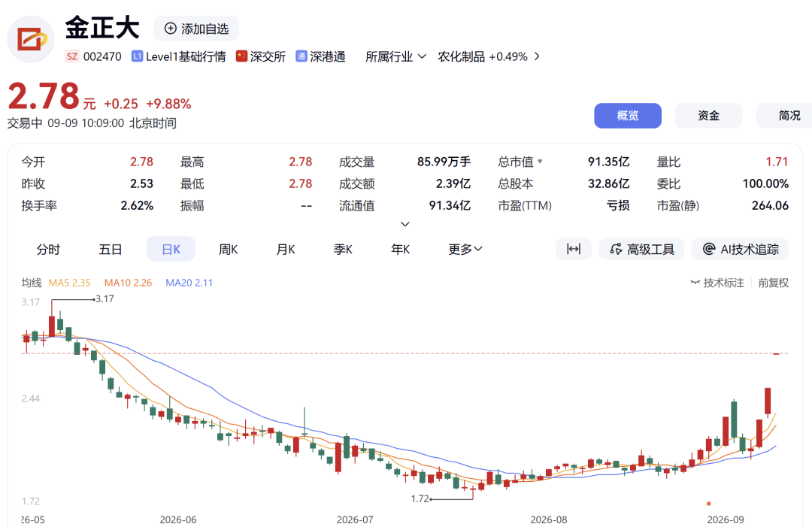Click the orange event dot on chart
This screenshot has width=812, height=527.
[708, 503]
